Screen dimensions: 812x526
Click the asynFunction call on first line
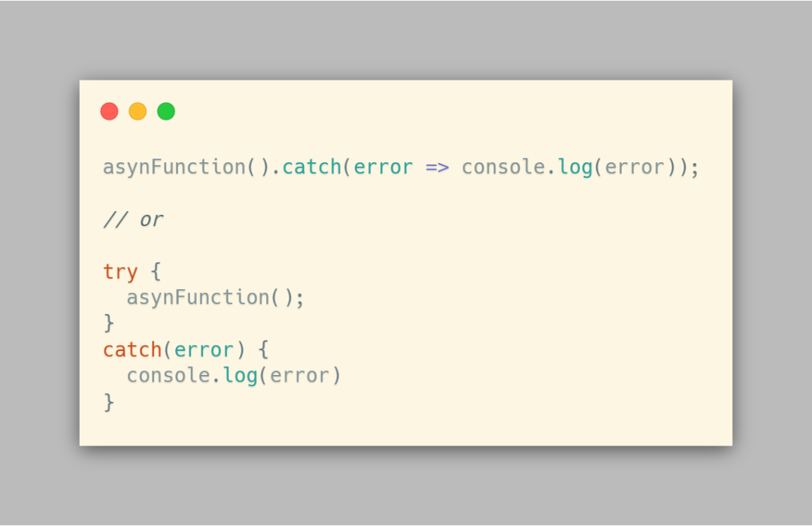point(186,168)
